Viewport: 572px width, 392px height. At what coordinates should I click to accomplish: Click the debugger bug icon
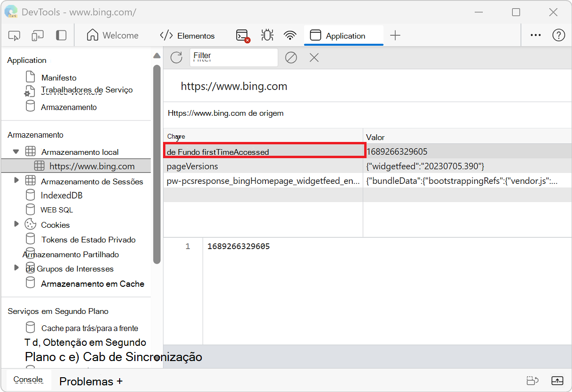tap(267, 35)
